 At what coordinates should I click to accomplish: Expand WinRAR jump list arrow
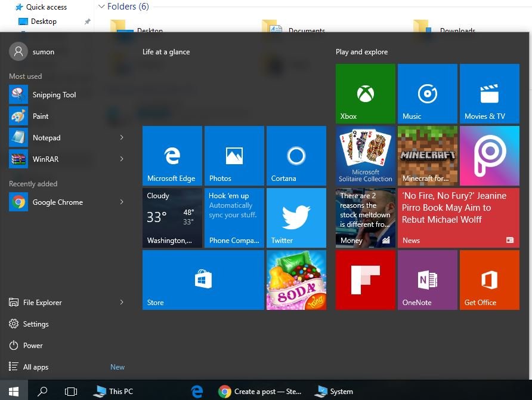pos(122,159)
